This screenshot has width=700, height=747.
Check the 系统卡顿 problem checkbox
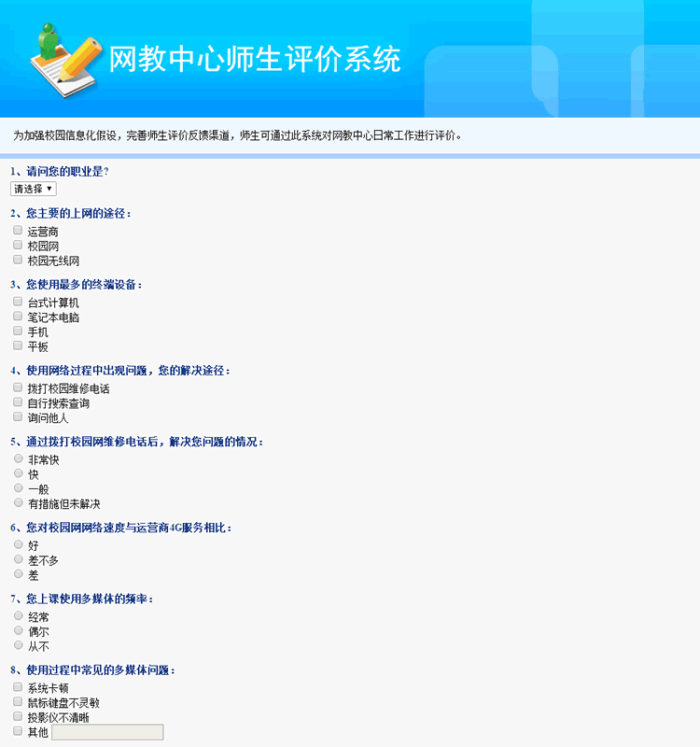point(18,687)
